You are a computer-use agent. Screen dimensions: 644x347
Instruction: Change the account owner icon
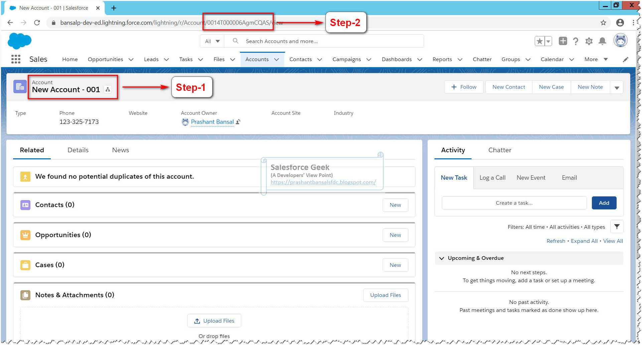tap(238, 122)
